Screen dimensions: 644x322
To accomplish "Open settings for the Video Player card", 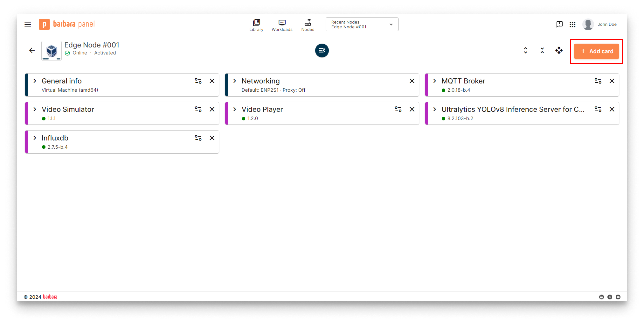I will pyautogui.click(x=398, y=109).
